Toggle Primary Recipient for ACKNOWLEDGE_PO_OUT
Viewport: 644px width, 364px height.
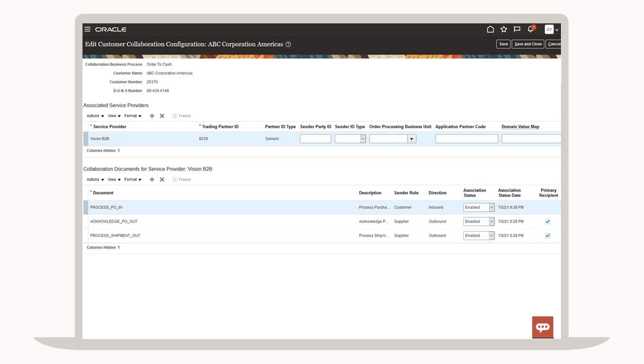[547, 222]
